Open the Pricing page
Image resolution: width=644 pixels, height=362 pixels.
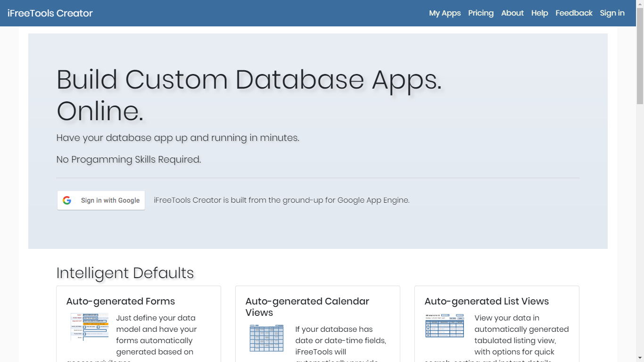click(x=481, y=13)
